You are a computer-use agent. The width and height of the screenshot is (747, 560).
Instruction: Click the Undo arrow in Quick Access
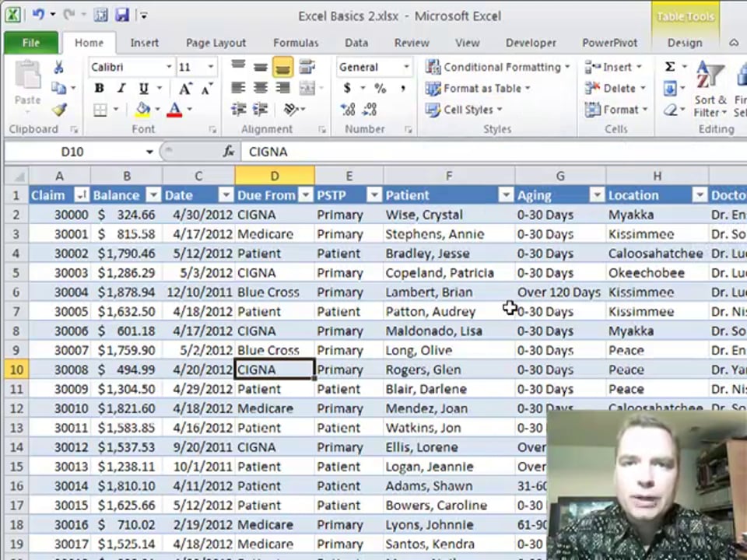38,15
